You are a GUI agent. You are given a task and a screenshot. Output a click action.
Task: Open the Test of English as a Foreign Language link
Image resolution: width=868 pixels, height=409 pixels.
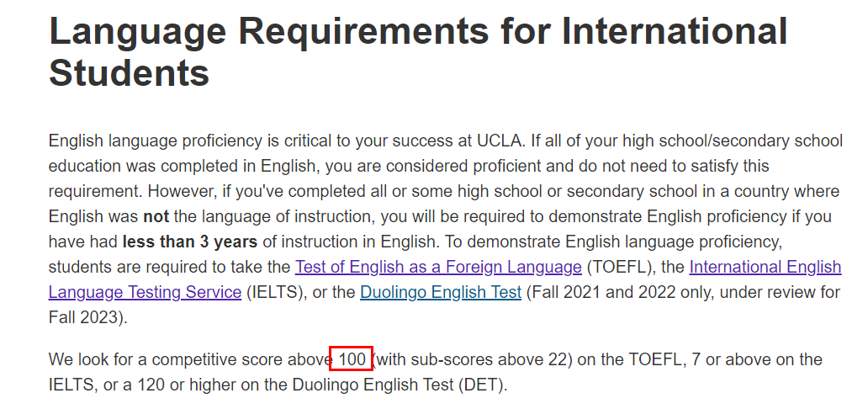coord(438,267)
